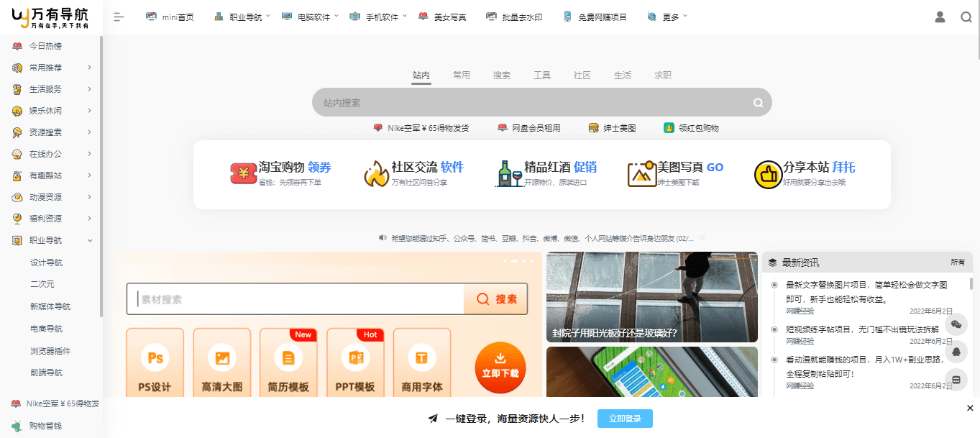This screenshot has width=980, height=438.
Task: Open the top-right search magnifier icon
Action: [x=966, y=17]
